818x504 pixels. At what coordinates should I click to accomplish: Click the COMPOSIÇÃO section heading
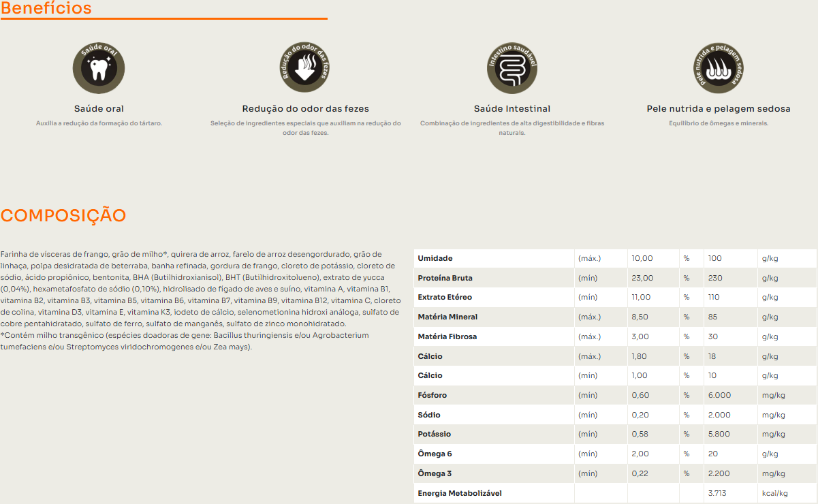[x=63, y=215]
